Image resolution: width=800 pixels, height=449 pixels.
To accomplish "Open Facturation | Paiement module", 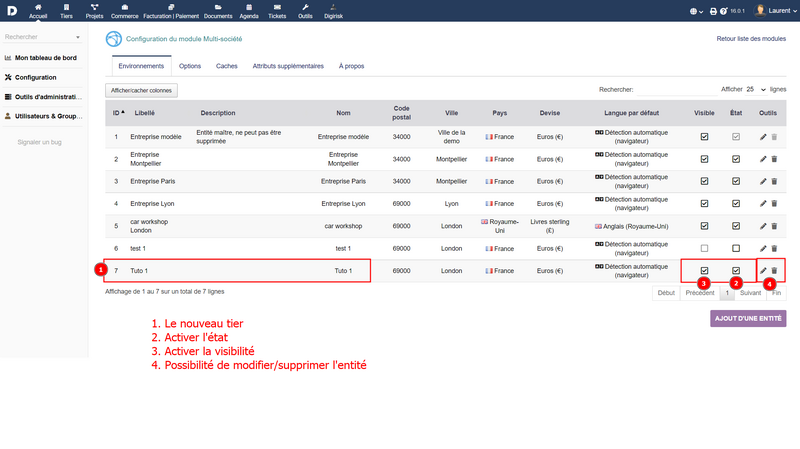I will pos(171,11).
